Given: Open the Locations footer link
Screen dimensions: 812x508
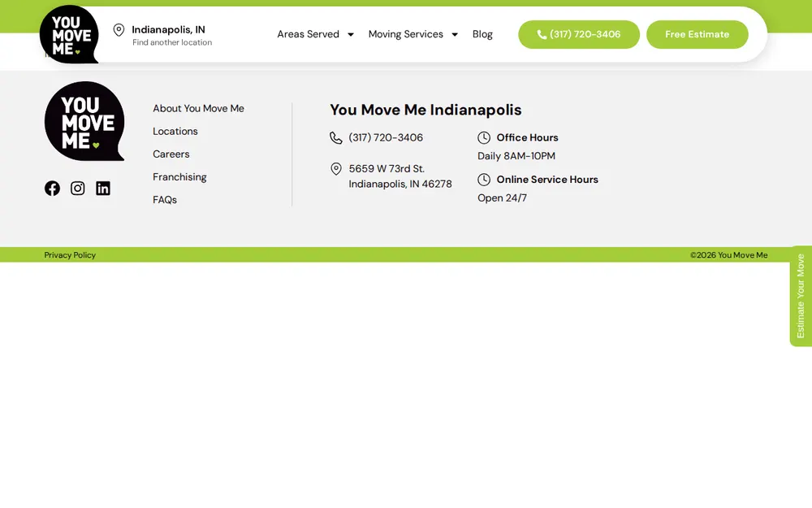Looking at the screenshot, I should click(x=175, y=131).
